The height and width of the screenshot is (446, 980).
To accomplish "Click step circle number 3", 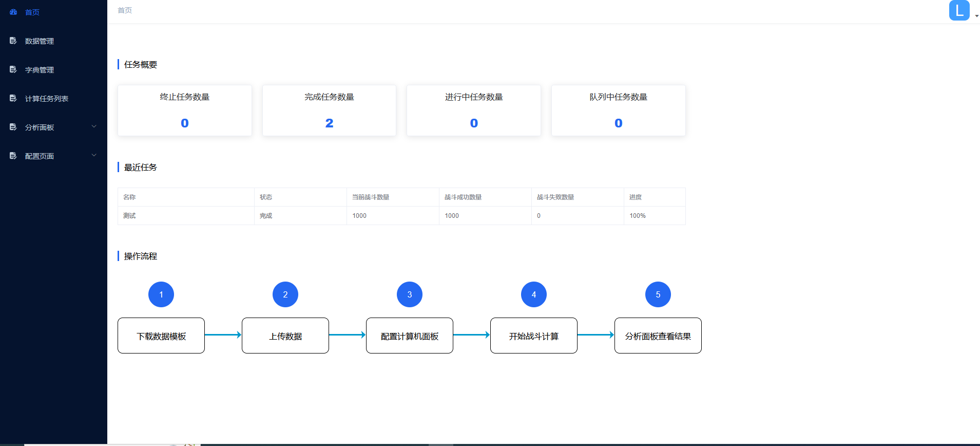I will pos(410,294).
